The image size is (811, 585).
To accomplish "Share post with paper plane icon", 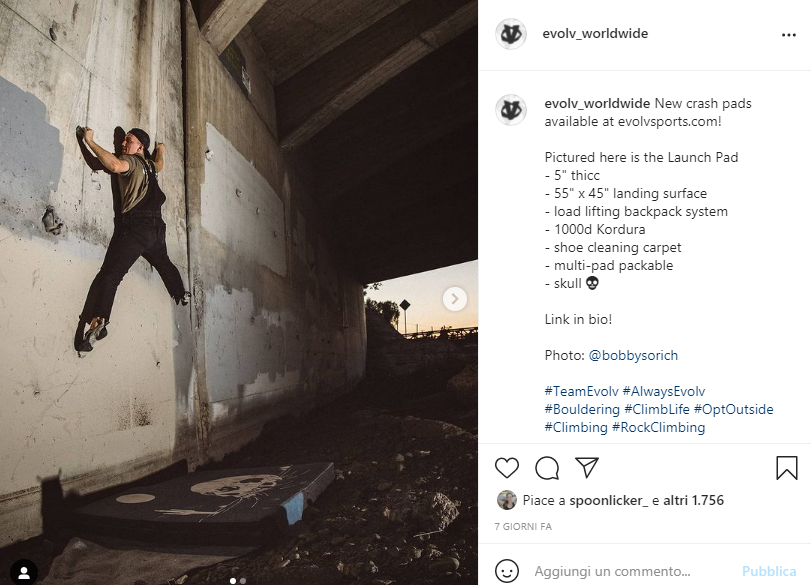I will coord(586,468).
